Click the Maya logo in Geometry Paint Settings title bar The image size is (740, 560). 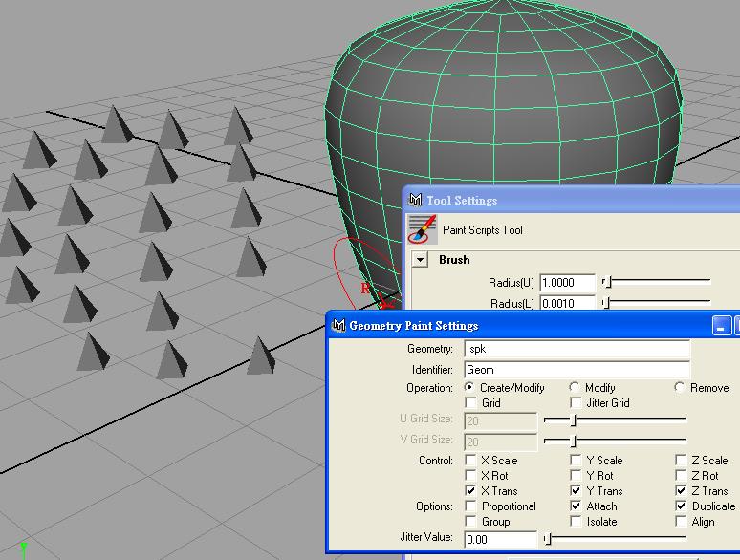[x=338, y=325]
